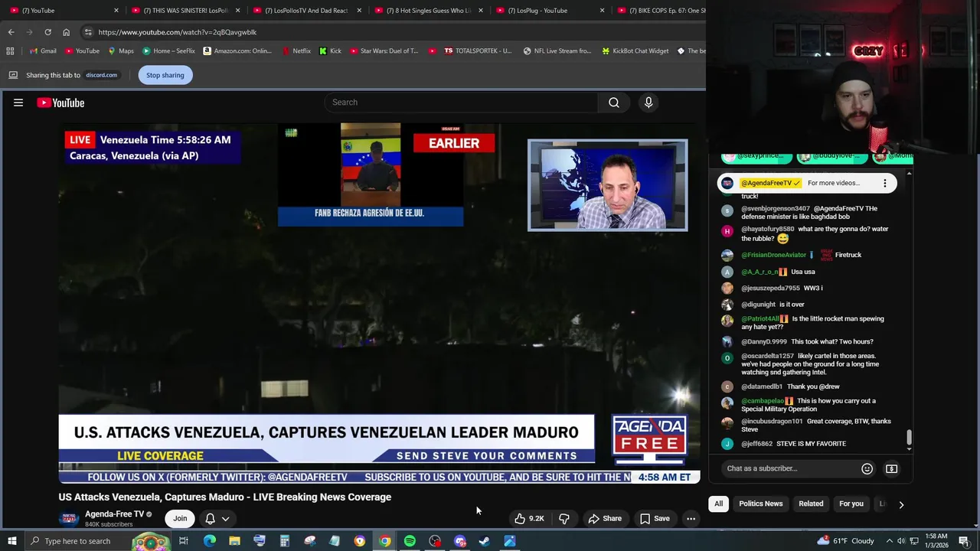Open the YouTube hamburger guide menu
The image size is (980, 551).
pyautogui.click(x=18, y=103)
